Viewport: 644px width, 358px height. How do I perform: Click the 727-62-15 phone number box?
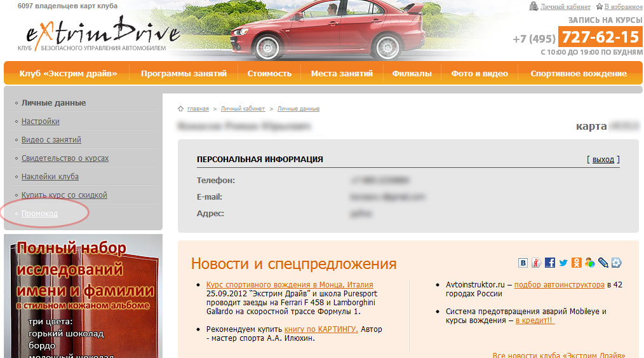600,37
